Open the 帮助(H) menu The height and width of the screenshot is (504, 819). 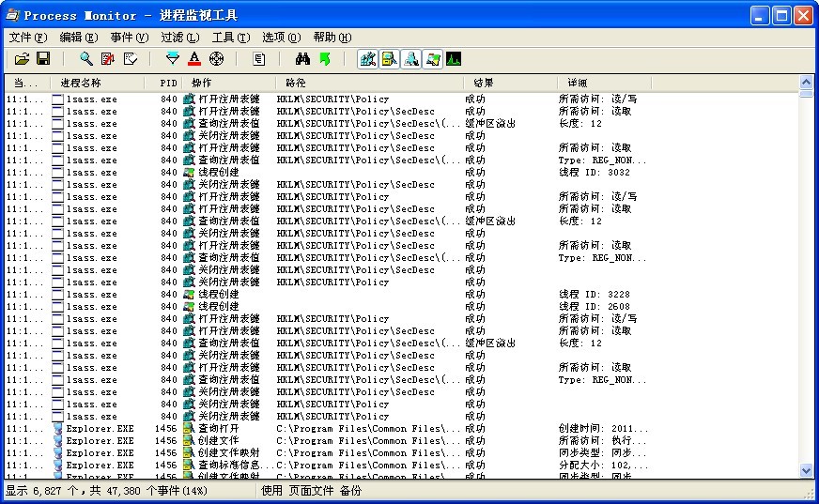[332, 38]
